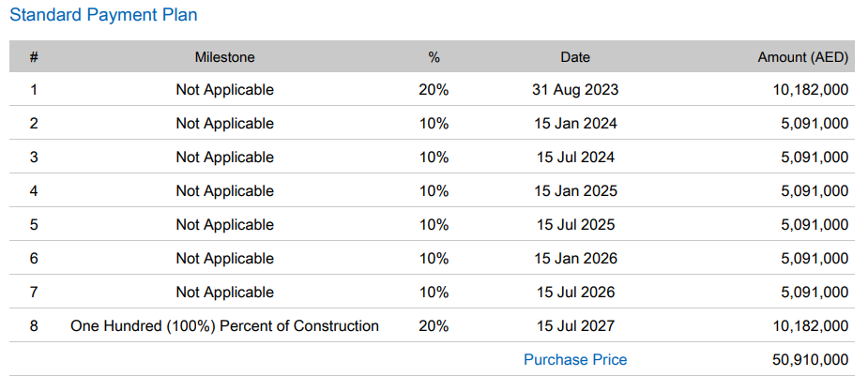Click the Amount (AED) column header
Image resolution: width=868 pixels, height=391 pixels.
pyautogui.click(x=802, y=57)
